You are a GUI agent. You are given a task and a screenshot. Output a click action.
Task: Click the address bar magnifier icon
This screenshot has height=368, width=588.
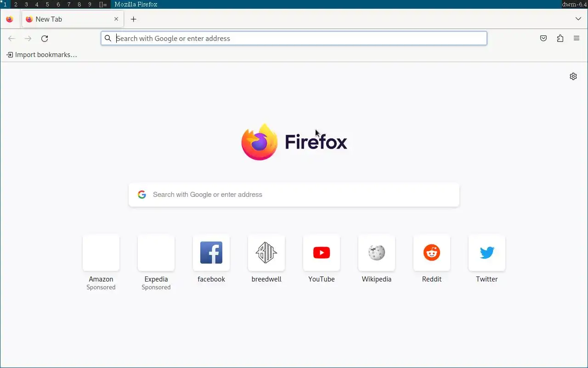coord(108,38)
